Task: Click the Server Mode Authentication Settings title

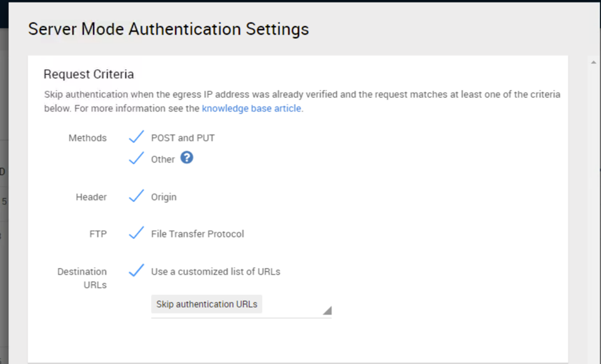Action: 168,29
